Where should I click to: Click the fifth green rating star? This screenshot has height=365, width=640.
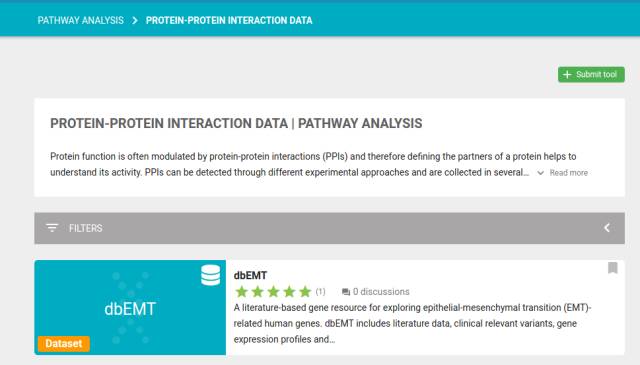click(305, 292)
